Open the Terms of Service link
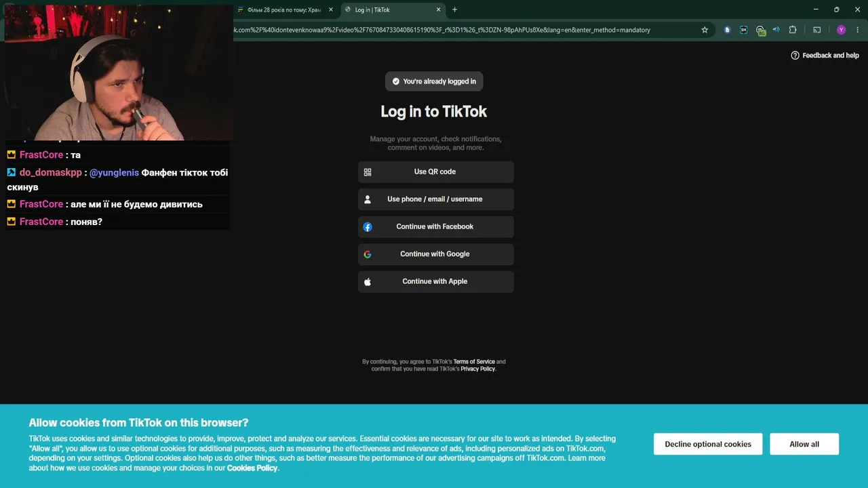This screenshot has height=488, width=868. [474, 362]
